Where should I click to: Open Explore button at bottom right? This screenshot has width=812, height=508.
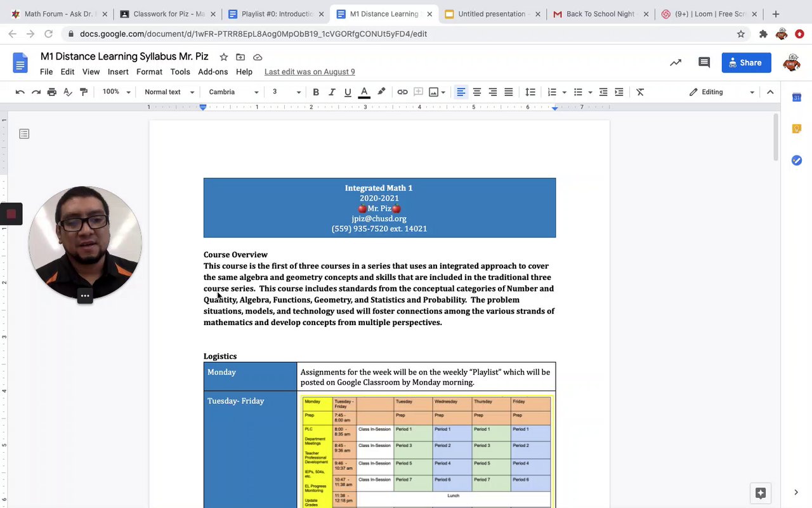point(761,493)
